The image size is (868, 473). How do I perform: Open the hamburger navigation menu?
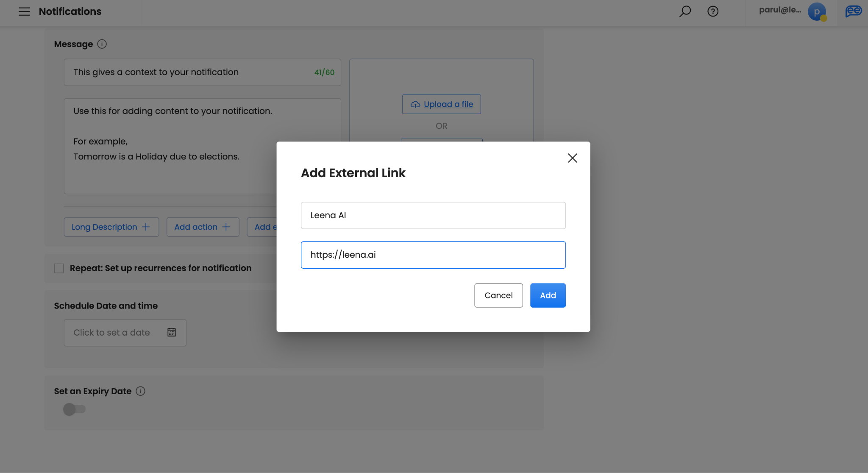point(24,11)
